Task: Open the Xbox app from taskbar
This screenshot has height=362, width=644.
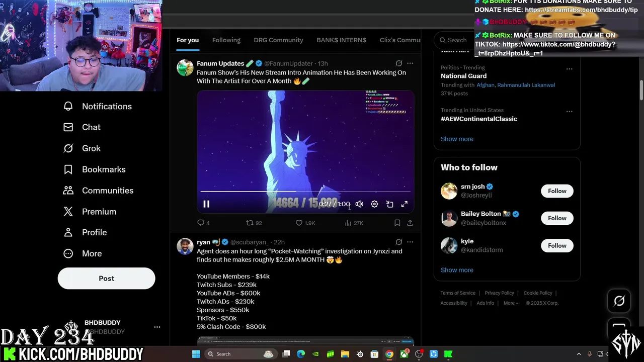Action: pos(404,354)
